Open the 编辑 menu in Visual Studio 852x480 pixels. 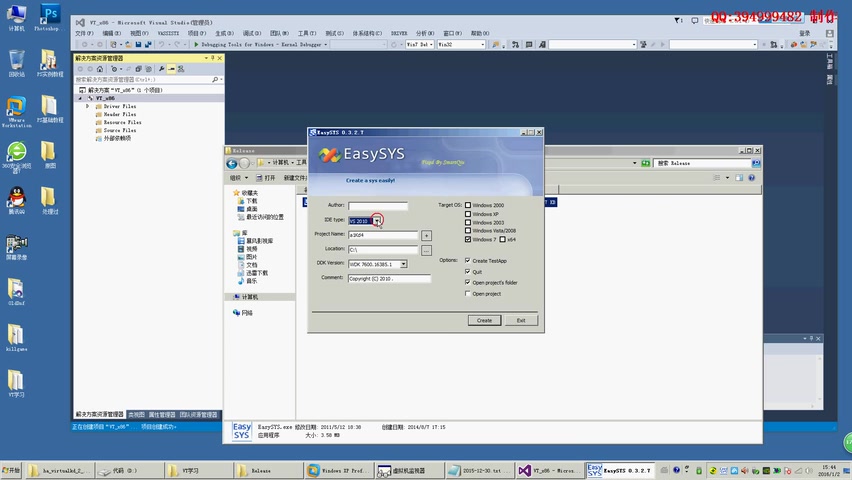point(111,33)
